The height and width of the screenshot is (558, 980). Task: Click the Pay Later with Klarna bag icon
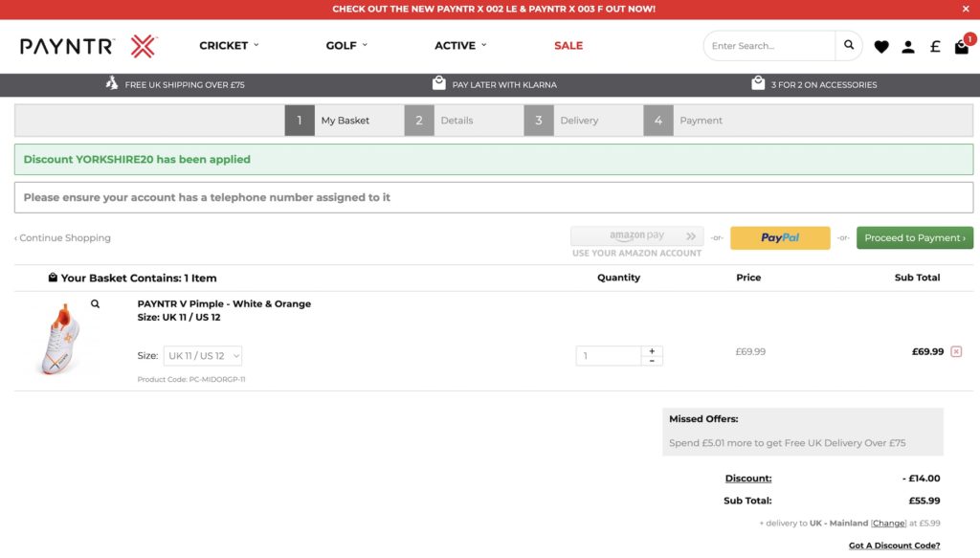pos(438,83)
